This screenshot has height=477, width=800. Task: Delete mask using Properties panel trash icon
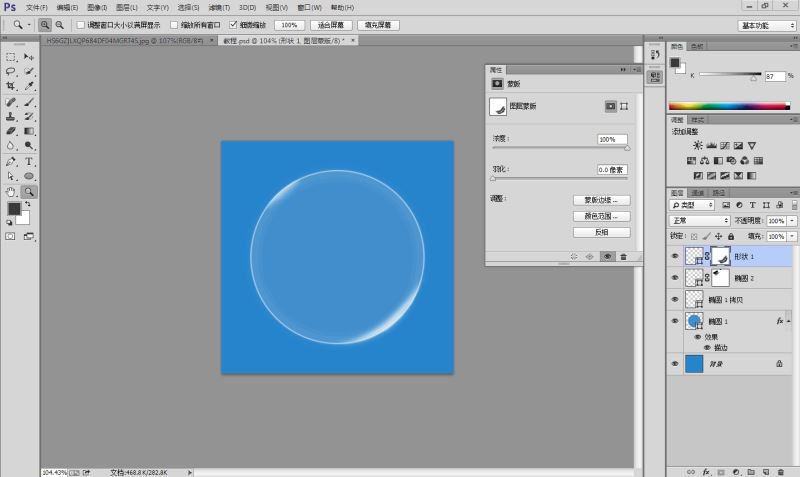point(623,256)
